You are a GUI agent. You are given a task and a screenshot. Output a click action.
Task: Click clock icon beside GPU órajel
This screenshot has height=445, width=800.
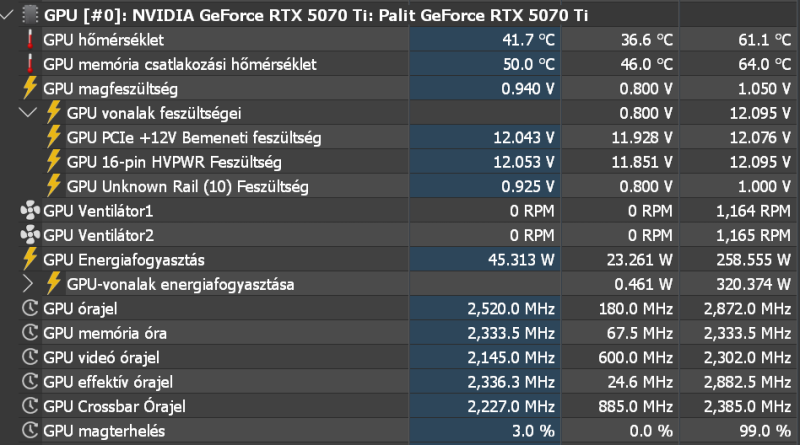point(30,308)
